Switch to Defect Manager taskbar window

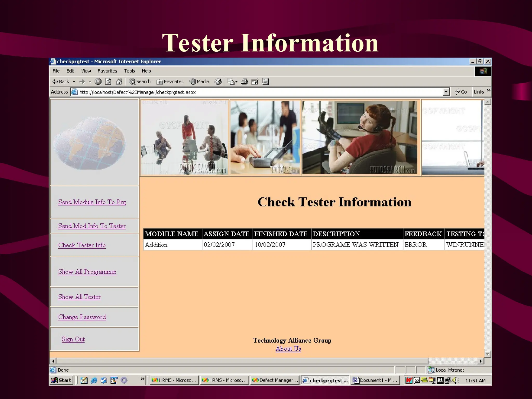pos(275,380)
